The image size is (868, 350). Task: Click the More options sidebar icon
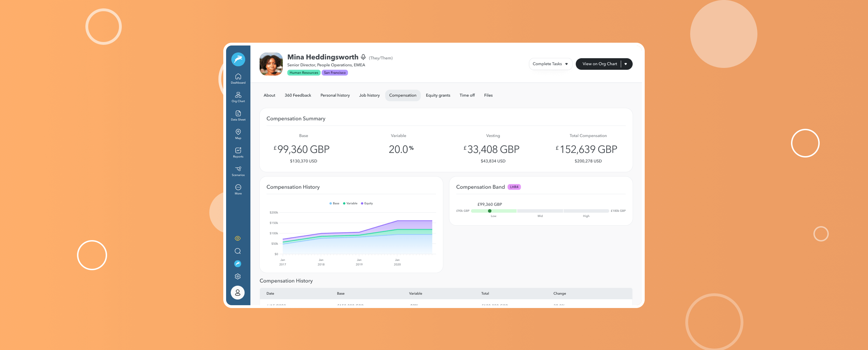pos(238,189)
